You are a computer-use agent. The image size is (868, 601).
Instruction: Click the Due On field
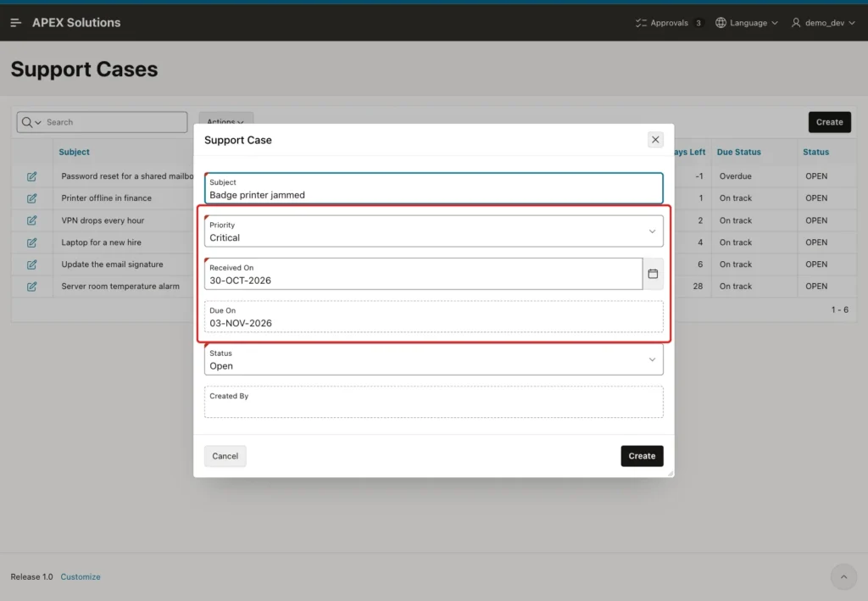433,316
